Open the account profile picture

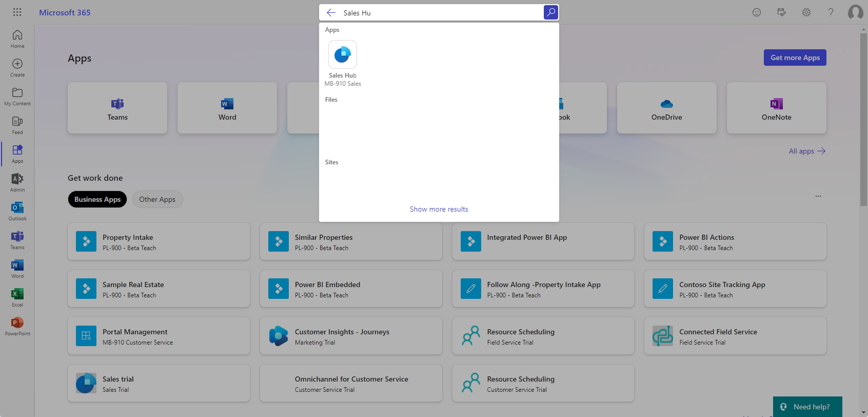pos(856,12)
